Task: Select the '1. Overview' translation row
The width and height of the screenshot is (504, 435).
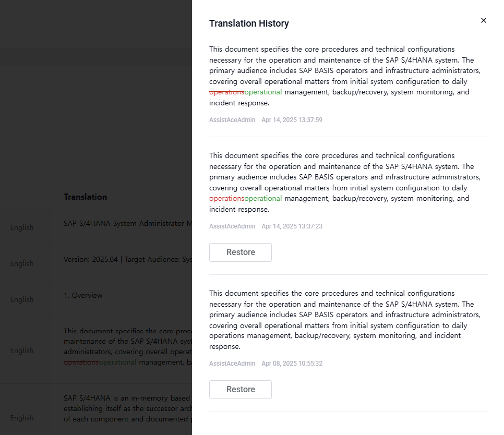Action: (x=83, y=295)
